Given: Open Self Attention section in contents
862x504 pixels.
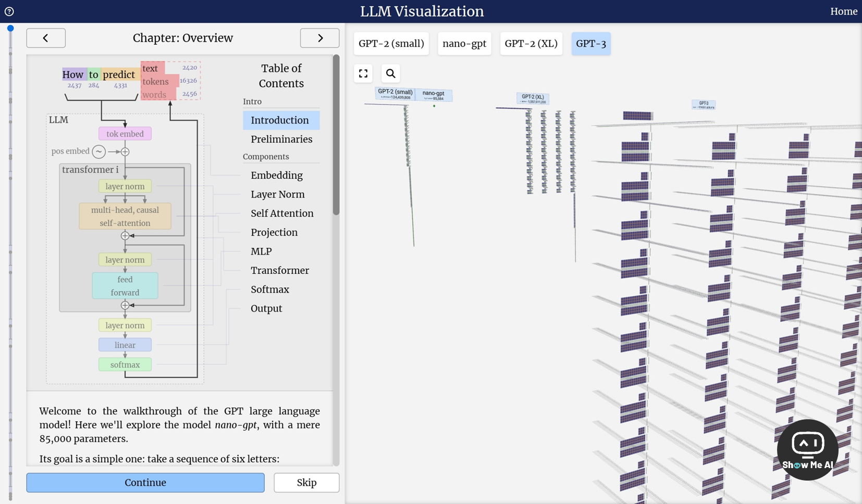Looking at the screenshot, I should point(281,213).
